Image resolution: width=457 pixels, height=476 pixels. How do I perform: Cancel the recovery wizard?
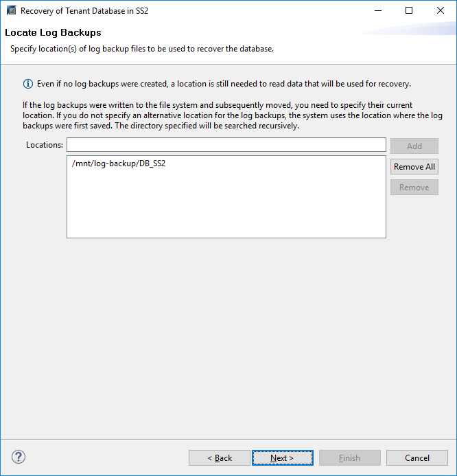[x=417, y=458]
